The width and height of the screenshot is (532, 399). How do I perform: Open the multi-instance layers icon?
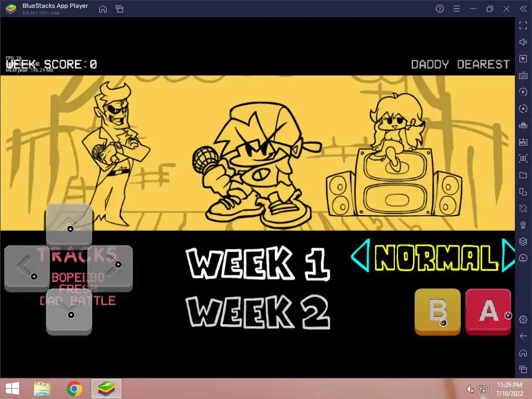(523, 242)
